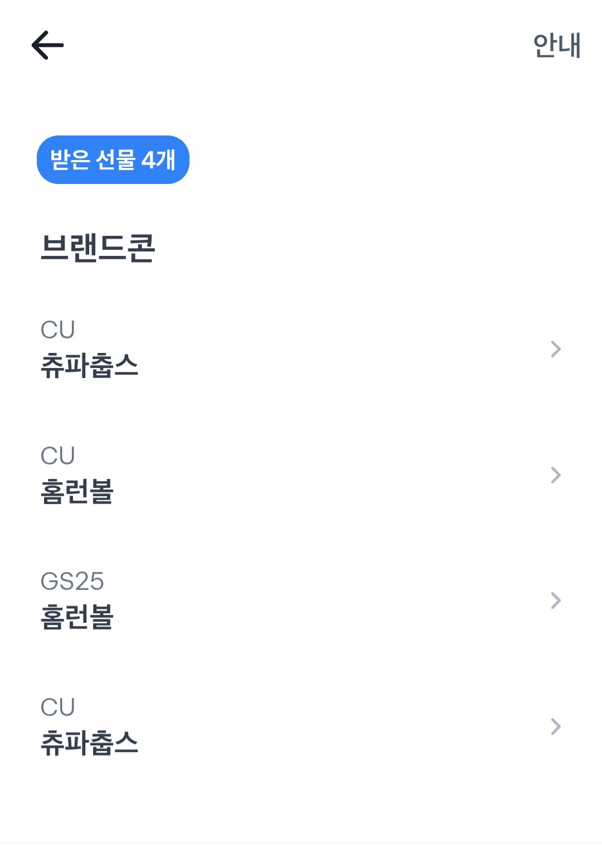
Task: Expand the first CU 츄파춥스 chevron
Action: click(x=555, y=349)
